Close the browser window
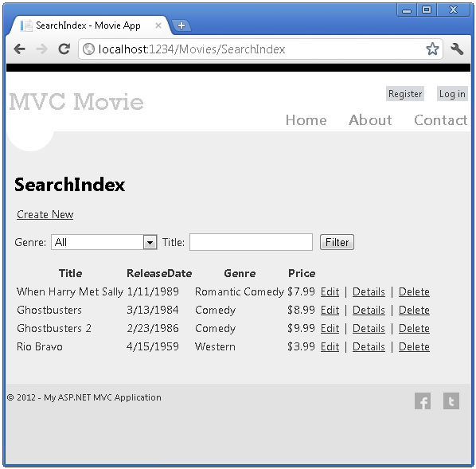The width and height of the screenshot is (476, 469). 454,10
